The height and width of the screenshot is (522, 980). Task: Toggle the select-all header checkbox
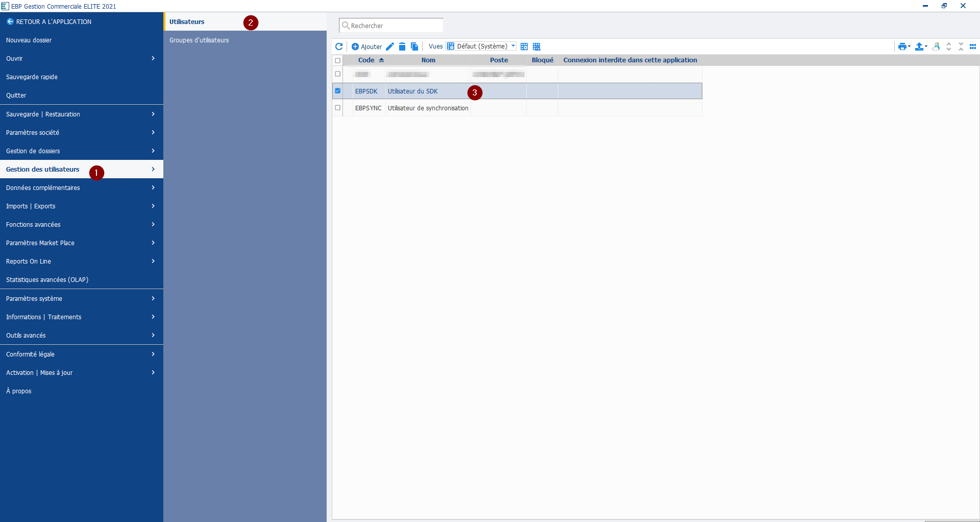pos(337,60)
